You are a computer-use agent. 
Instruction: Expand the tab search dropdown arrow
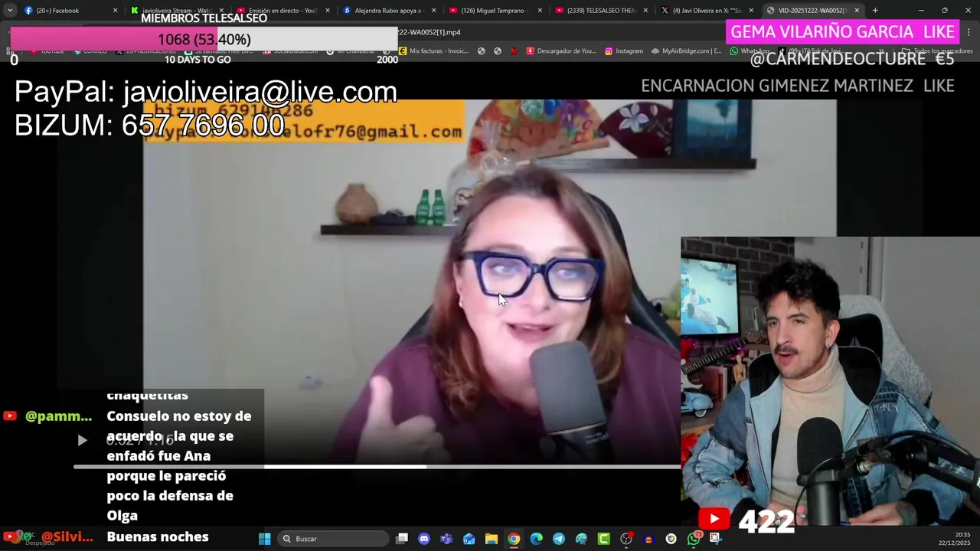pyautogui.click(x=10, y=11)
